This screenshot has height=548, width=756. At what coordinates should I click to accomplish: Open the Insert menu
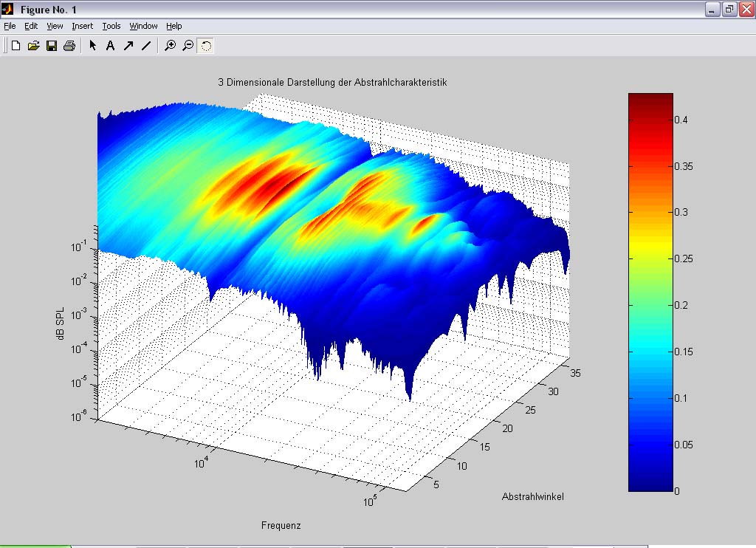point(82,26)
